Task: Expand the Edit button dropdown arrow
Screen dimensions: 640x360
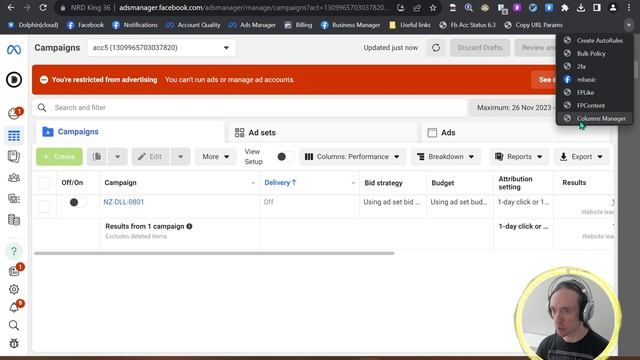Action: point(180,157)
